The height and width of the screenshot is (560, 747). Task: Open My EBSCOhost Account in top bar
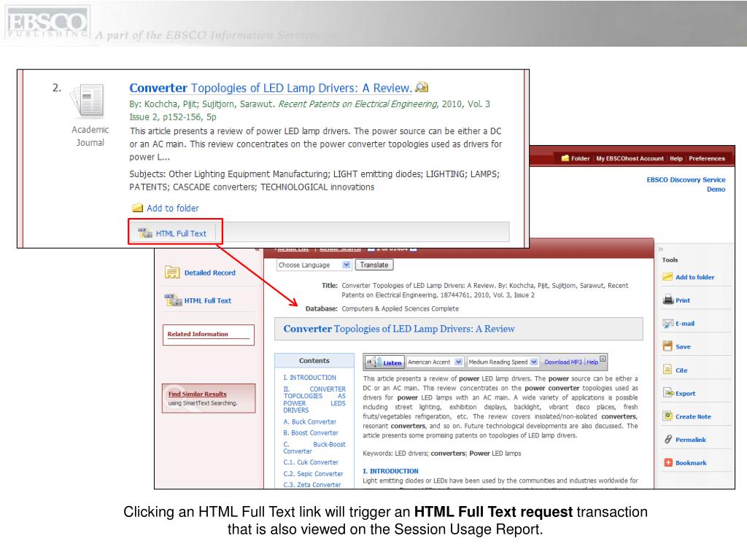point(630,158)
